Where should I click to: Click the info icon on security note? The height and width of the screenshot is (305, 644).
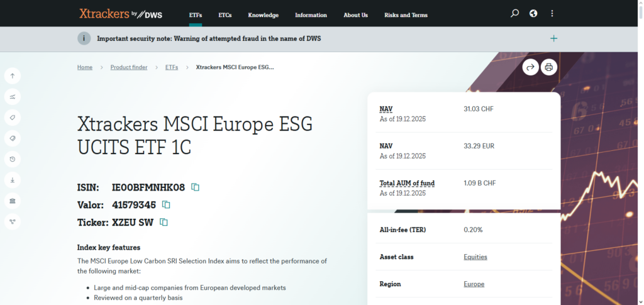(x=84, y=38)
